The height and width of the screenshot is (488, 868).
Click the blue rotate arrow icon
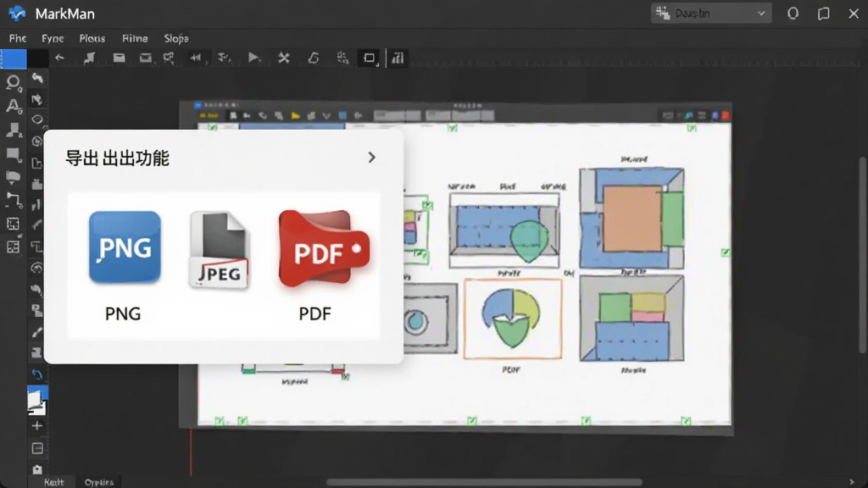(x=37, y=374)
